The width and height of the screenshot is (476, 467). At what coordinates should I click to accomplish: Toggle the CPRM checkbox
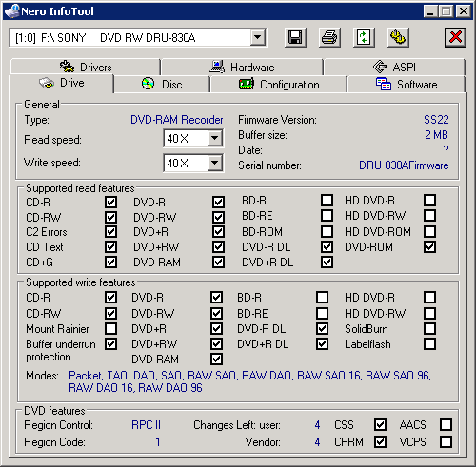click(380, 441)
